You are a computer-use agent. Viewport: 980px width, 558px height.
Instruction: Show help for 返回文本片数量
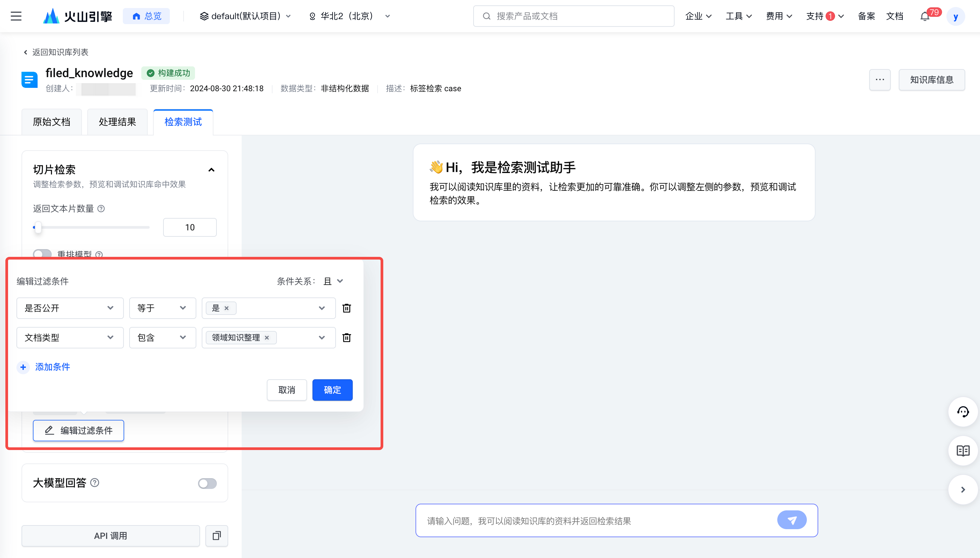pyautogui.click(x=101, y=209)
